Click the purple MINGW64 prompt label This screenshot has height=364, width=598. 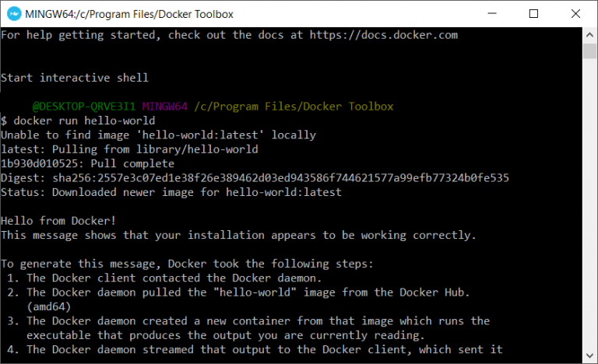click(x=165, y=107)
